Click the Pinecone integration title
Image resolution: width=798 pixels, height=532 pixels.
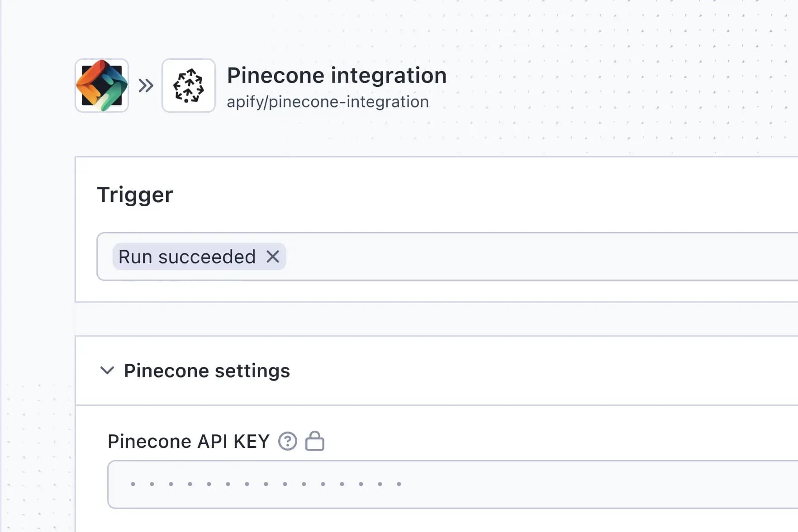coord(337,75)
